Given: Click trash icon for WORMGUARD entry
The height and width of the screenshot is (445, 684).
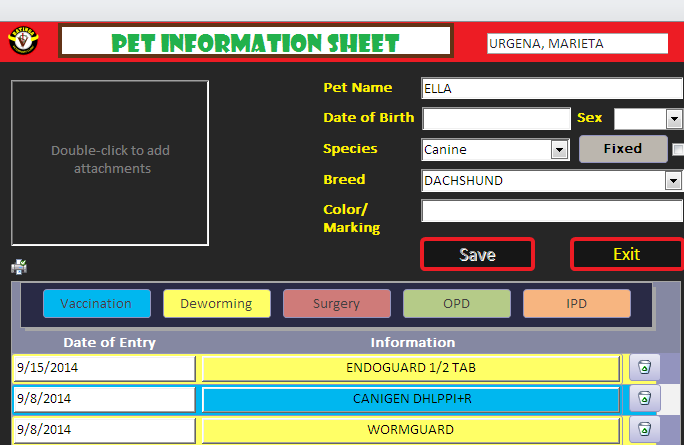Looking at the screenshot, I should 645,430.
